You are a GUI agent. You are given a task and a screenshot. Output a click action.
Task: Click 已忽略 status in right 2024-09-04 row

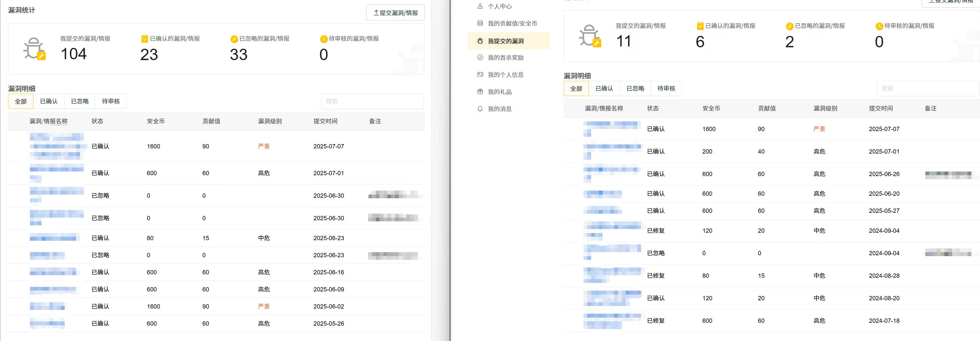tap(656, 253)
